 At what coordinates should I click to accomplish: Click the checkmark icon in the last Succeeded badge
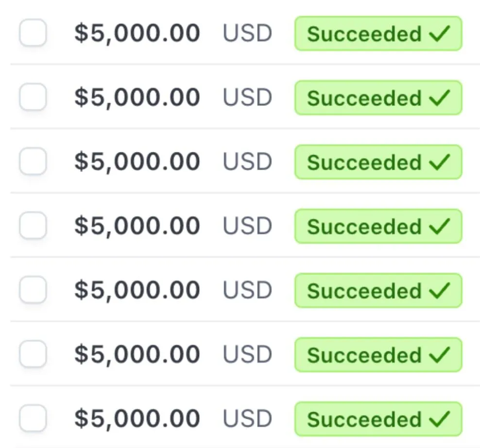coord(440,419)
